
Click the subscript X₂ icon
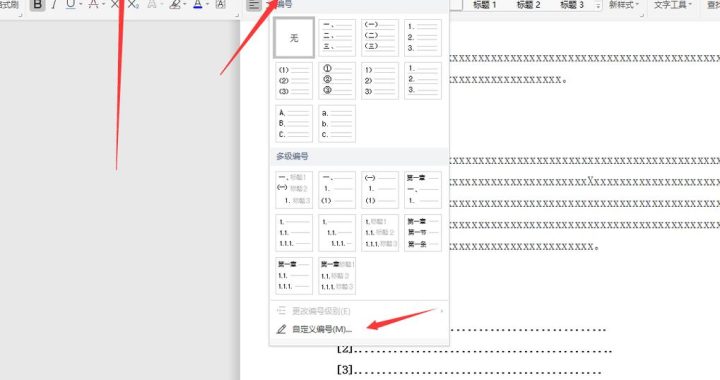pyautogui.click(x=133, y=5)
